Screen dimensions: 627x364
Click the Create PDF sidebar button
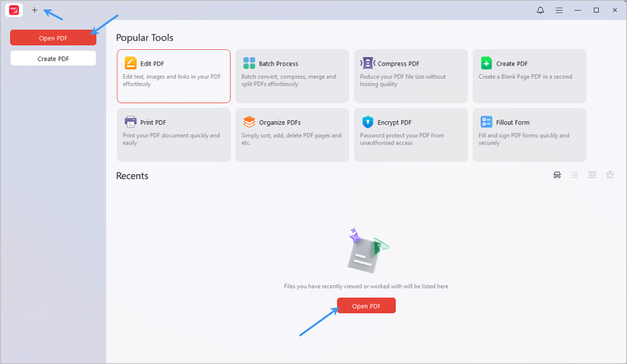53,59
